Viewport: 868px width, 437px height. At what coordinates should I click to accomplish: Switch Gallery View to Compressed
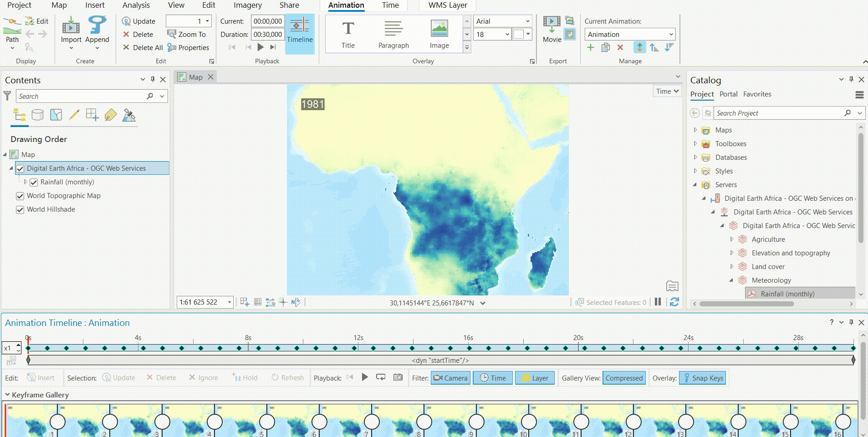tap(623, 378)
